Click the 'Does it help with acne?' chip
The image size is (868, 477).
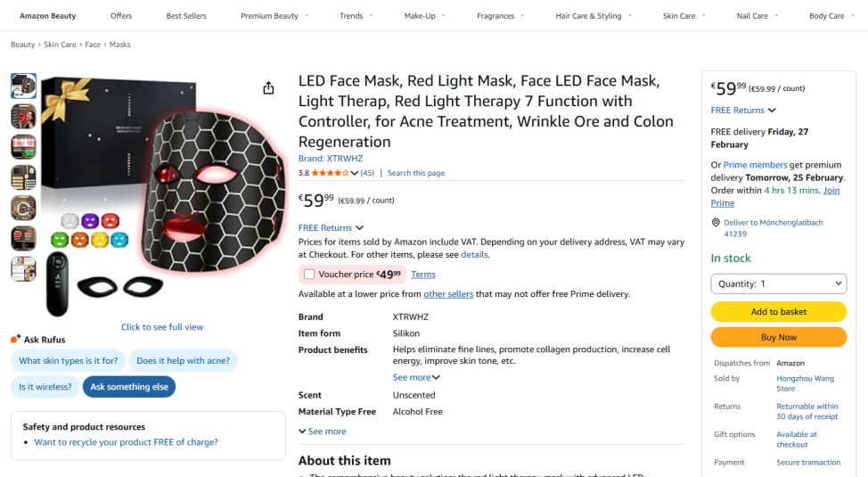click(183, 361)
